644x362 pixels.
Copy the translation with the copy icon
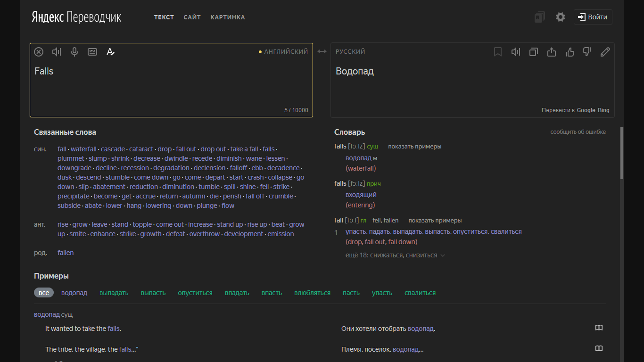(534, 52)
